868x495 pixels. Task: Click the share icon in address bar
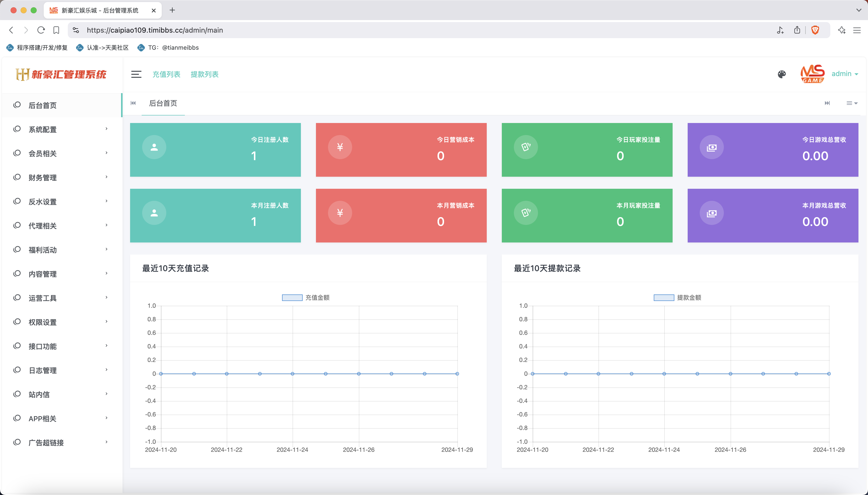click(797, 30)
